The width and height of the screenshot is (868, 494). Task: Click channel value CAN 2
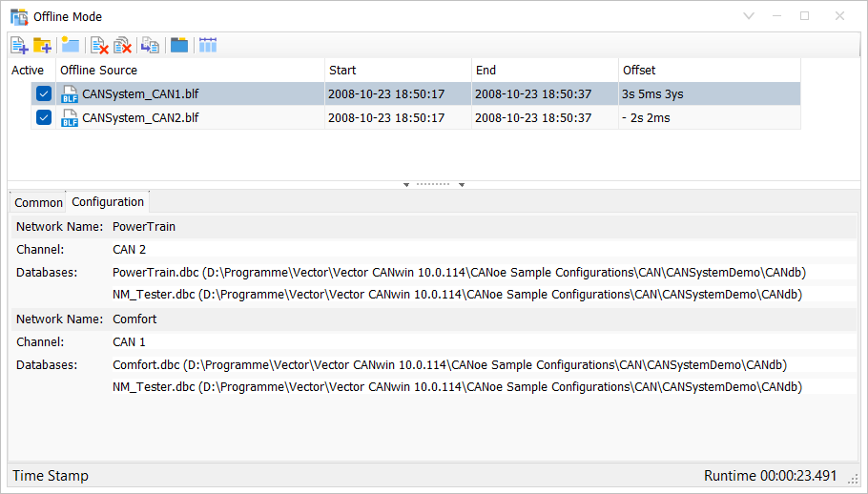129,250
